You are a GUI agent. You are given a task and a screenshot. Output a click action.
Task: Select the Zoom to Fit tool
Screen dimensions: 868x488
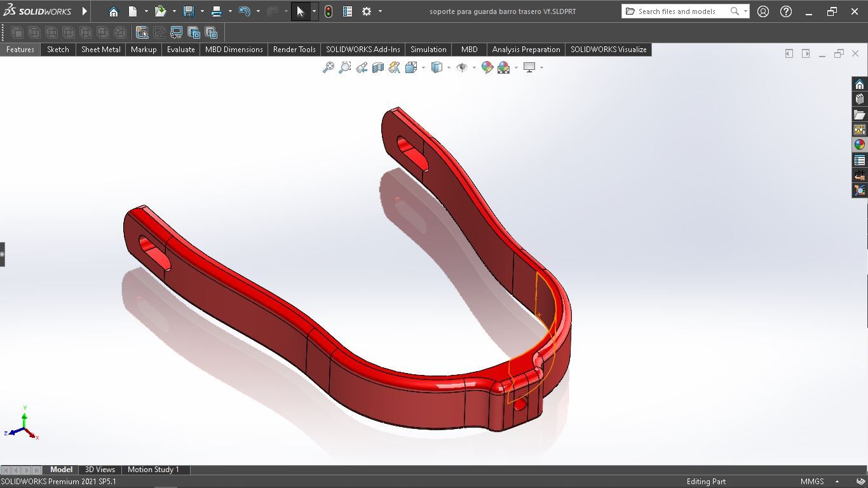click(328, 67)
